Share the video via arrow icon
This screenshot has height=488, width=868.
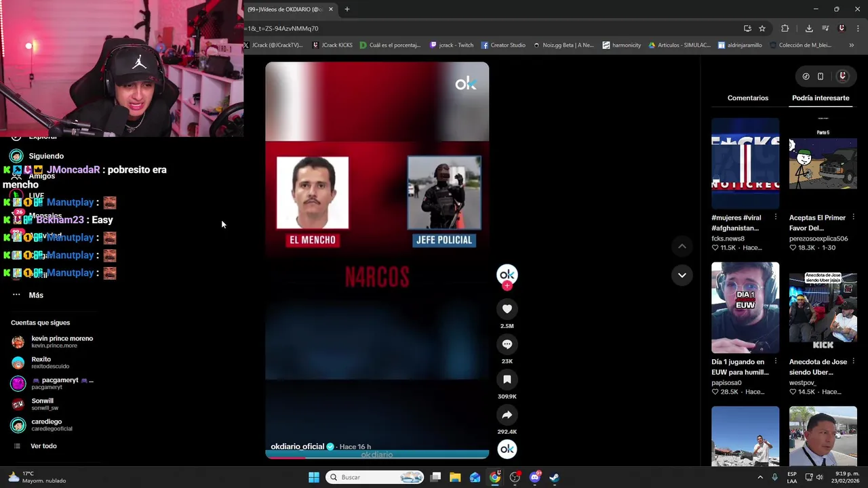point(507,415)
